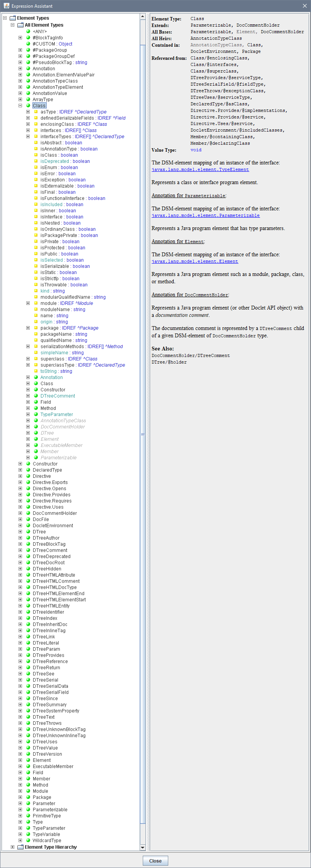Screen dimensions: 311x868
Task: Select the DocFile tree item
Action: click(x=41, y=519)
